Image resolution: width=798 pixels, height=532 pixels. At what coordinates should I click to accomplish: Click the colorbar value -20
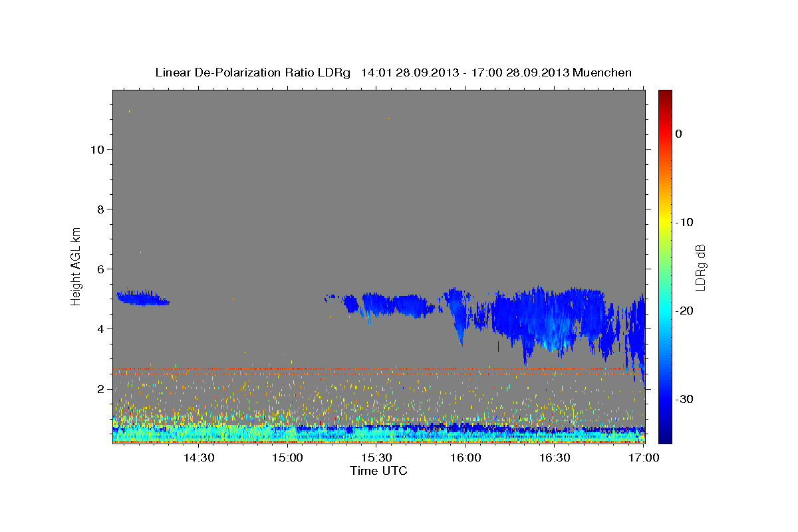tap(685, 311)
